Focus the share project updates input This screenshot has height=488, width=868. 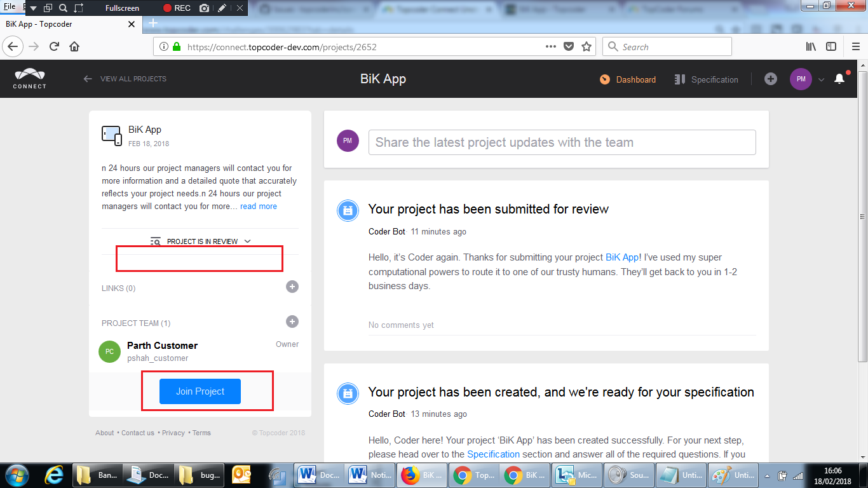562,142
